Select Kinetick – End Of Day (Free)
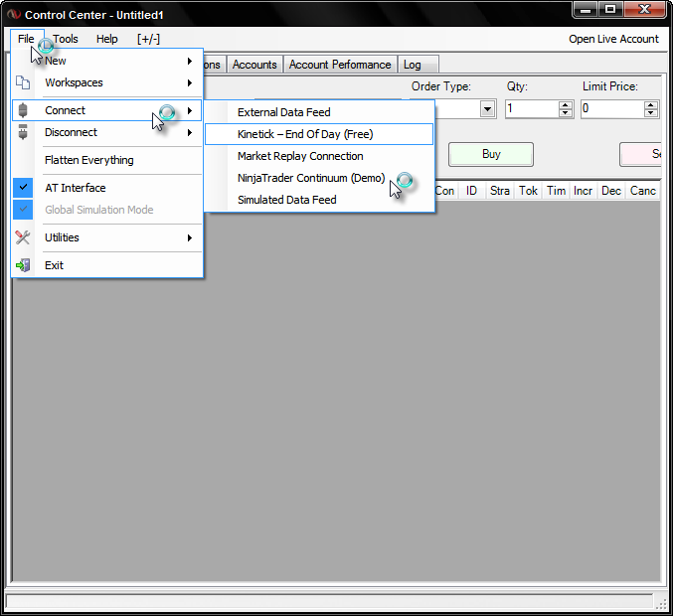The height and width of the screenshot is (616, 673). (319, 134)
